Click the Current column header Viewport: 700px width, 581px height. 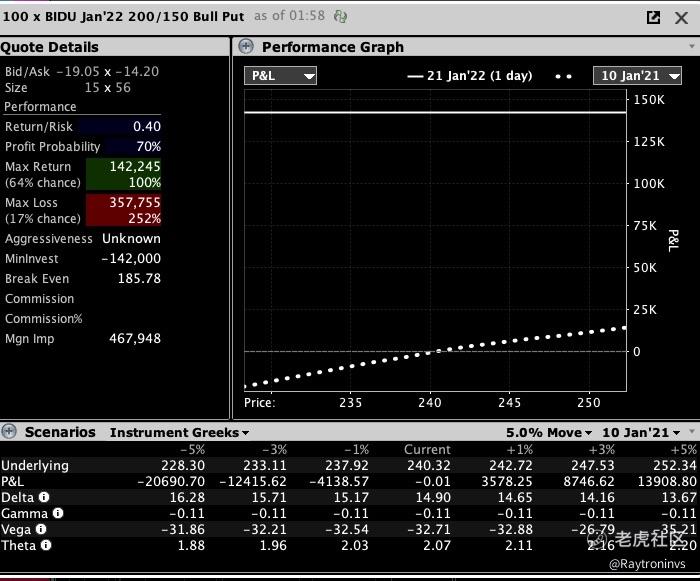tap(427, 449)
